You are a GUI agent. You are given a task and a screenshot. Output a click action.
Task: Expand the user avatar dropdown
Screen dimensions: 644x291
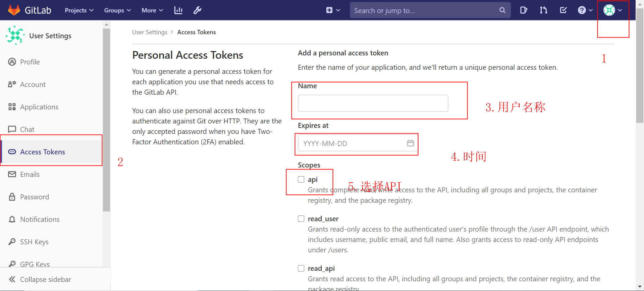pyautogui.click(x=612, y=10)
